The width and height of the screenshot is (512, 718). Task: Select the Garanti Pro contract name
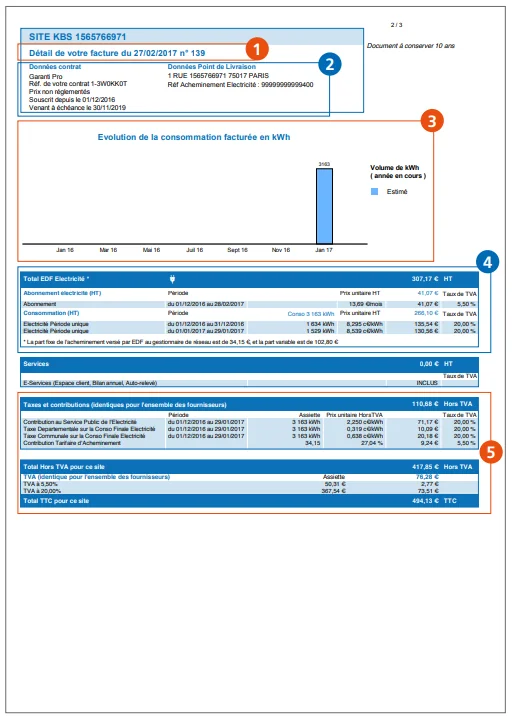click(45, 76)
